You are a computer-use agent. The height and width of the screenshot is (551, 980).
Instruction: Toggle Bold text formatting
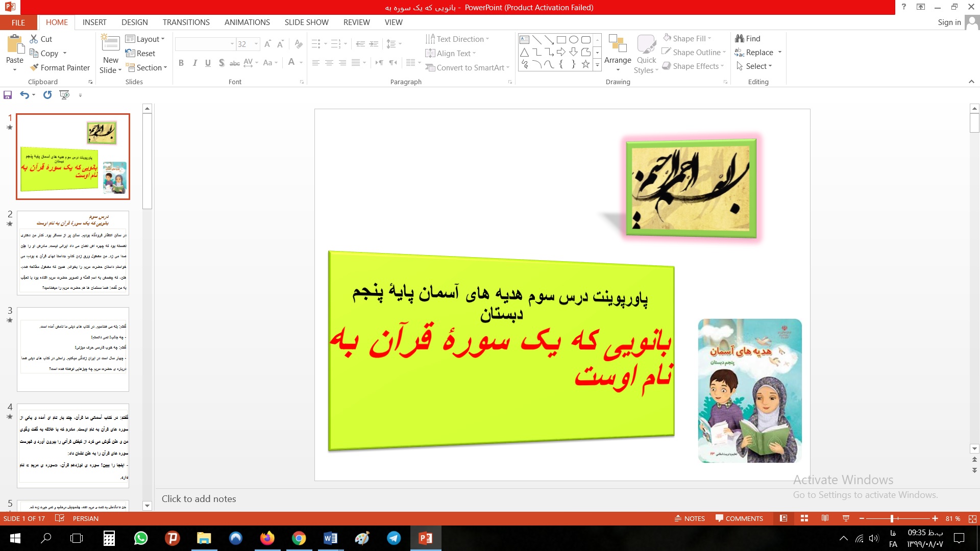(181, 63)
